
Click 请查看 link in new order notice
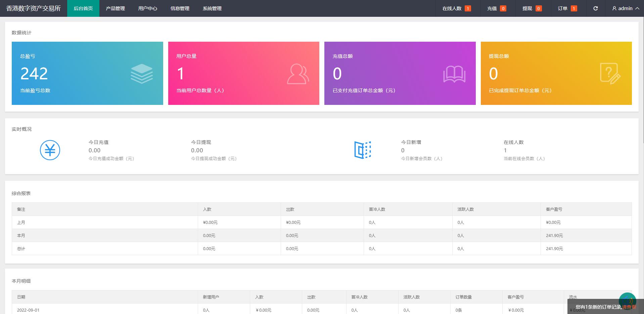coord(629,307)
